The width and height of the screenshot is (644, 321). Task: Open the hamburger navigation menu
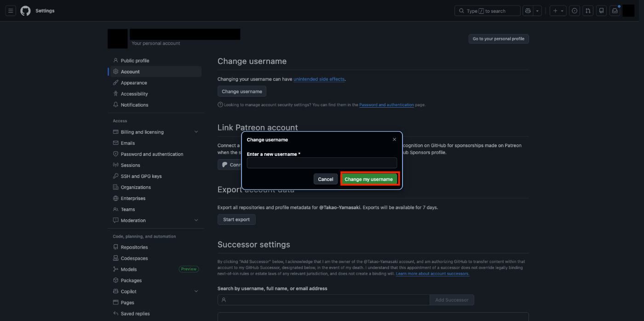pyautogui.click(x=11, y=11)
